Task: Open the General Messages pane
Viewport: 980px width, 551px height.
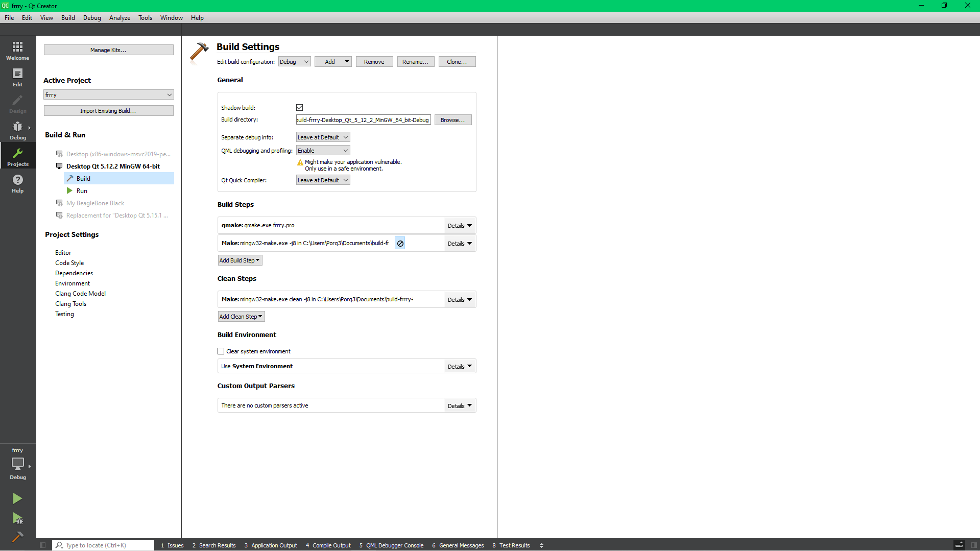Action: pos(458,545)
